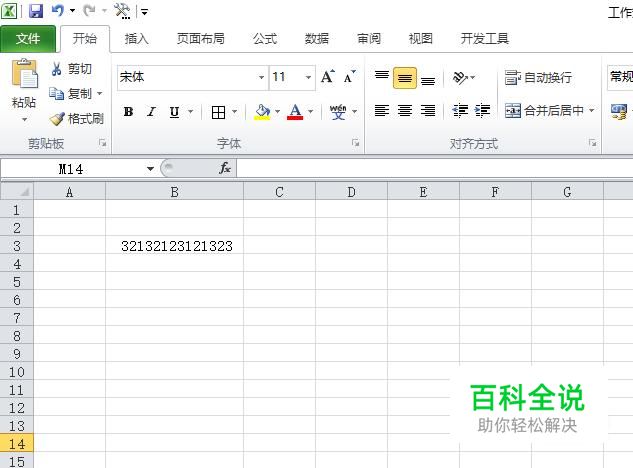Expand the 粘贴 paste options arrow

click(x=24, y=119)
